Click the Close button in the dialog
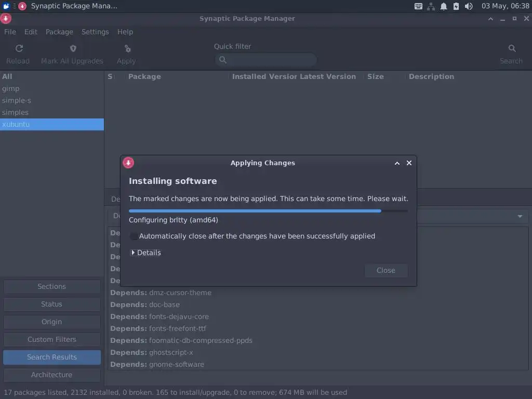532x399 pixels. [386, 270]
